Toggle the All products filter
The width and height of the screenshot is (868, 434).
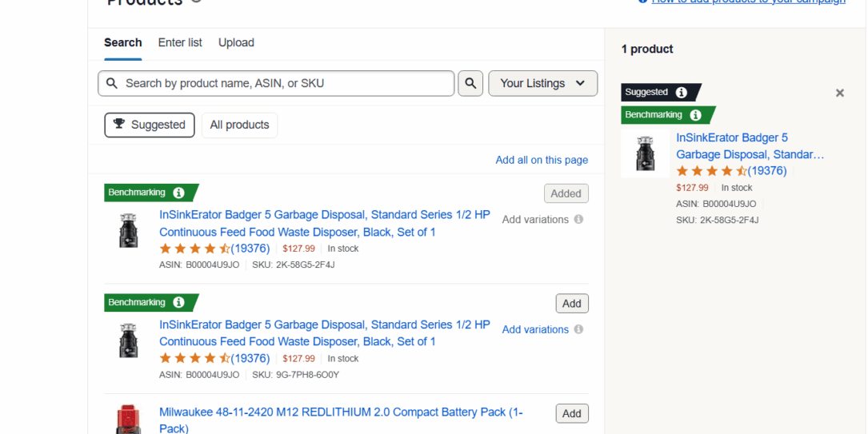(239, 125)
